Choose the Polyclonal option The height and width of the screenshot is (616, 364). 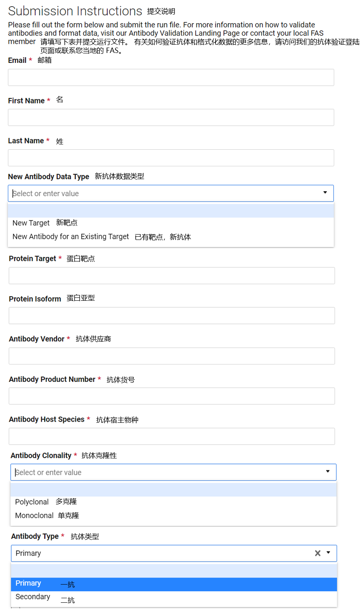[x=173, y=502]
